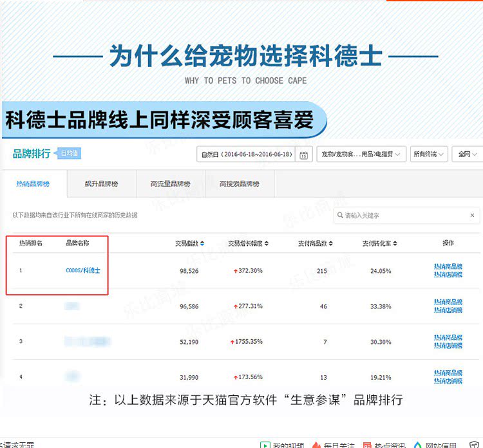
Task: Open 热销店铺榜 for rank 3 row
Action: tap(448, 346)
